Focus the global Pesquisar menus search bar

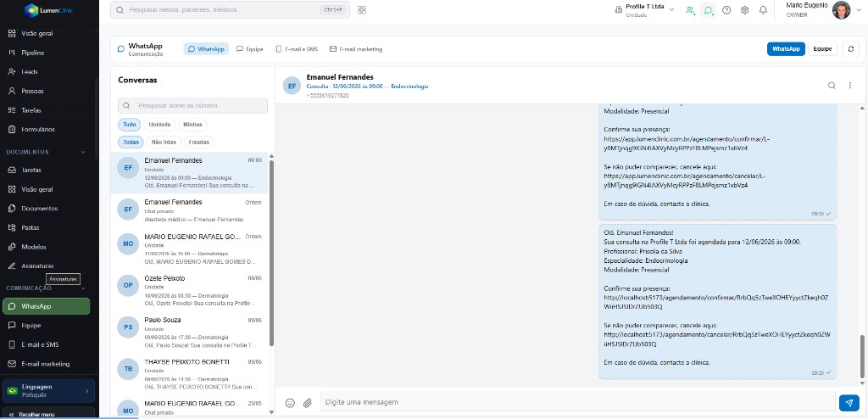point(230,10)
